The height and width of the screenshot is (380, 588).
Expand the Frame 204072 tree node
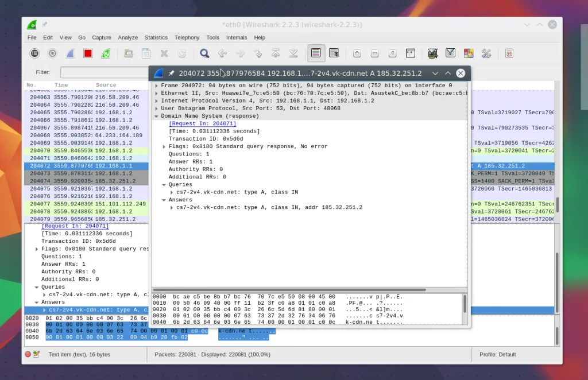(x=157, y=86)
